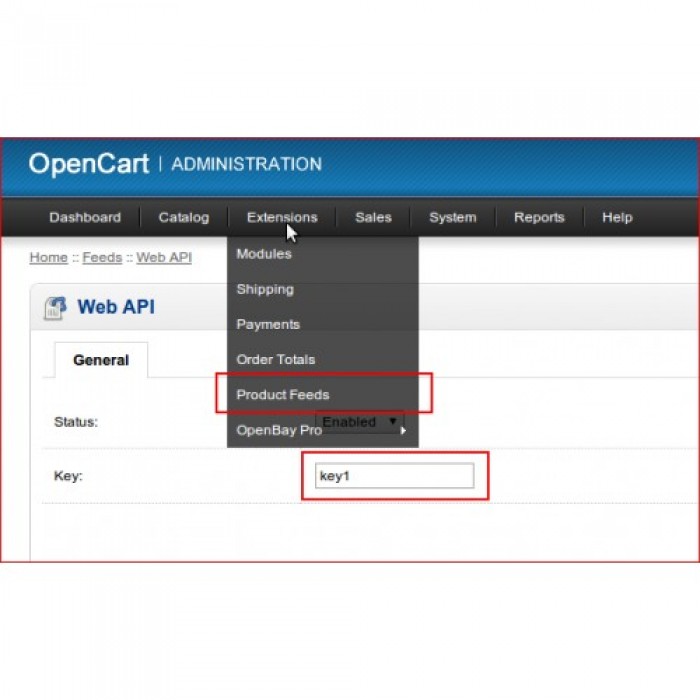The height and width of the screenshot is (700, 700).
Task: Open the Reports menu
Action: (x=539, y=217)
